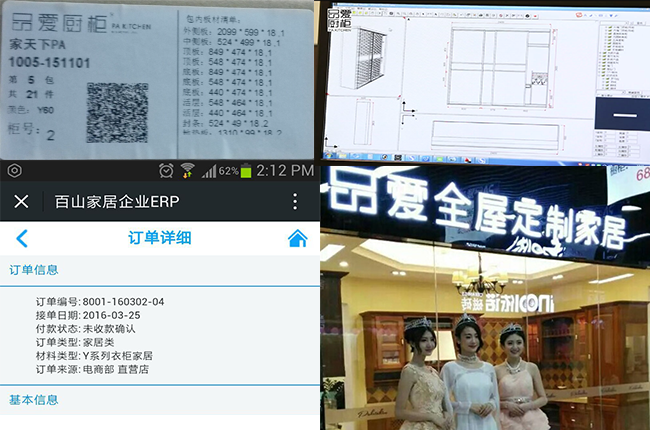Select the line 订单类型:家居类

pos(75,342)
